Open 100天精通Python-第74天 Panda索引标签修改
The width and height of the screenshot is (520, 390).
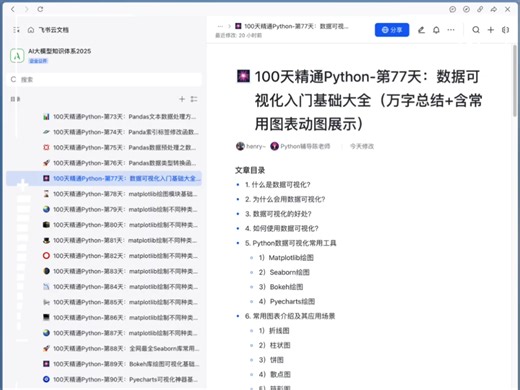[104, 132]
